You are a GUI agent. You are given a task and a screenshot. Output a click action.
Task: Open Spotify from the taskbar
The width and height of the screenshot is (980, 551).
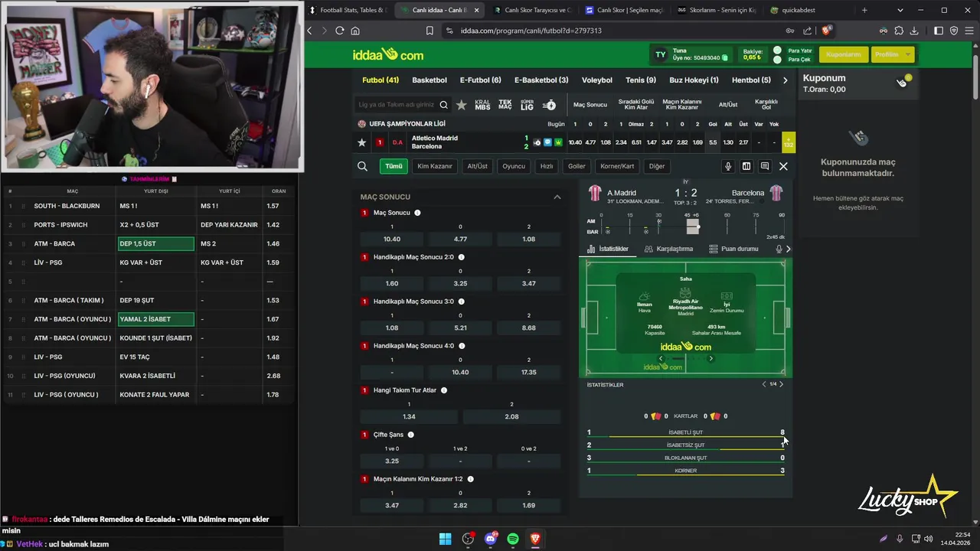tap(513, 539)
